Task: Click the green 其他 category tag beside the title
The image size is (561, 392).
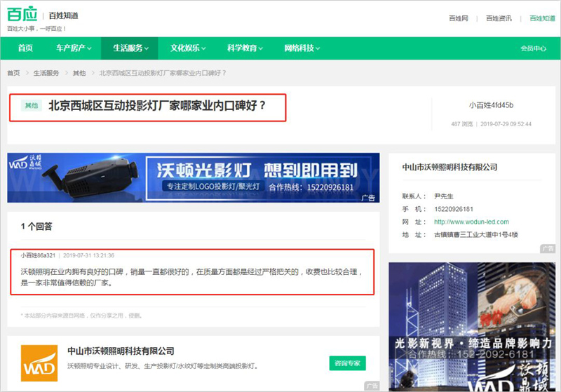Action: (32, 105)
